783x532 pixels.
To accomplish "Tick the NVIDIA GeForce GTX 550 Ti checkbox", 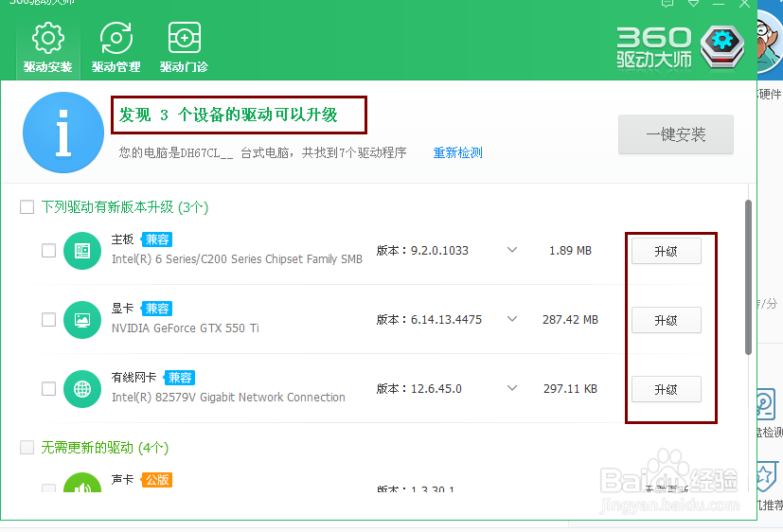I will [48, 320].
